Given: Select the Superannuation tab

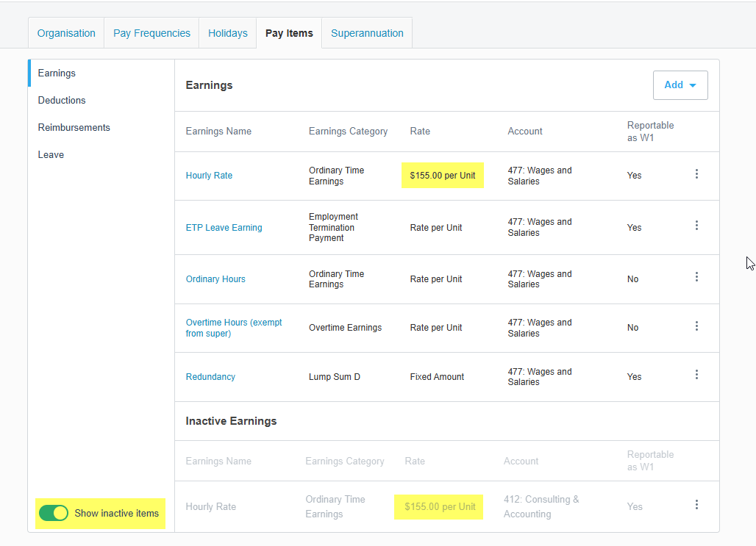Looking at the screenshot, I should tap(367, 33).
